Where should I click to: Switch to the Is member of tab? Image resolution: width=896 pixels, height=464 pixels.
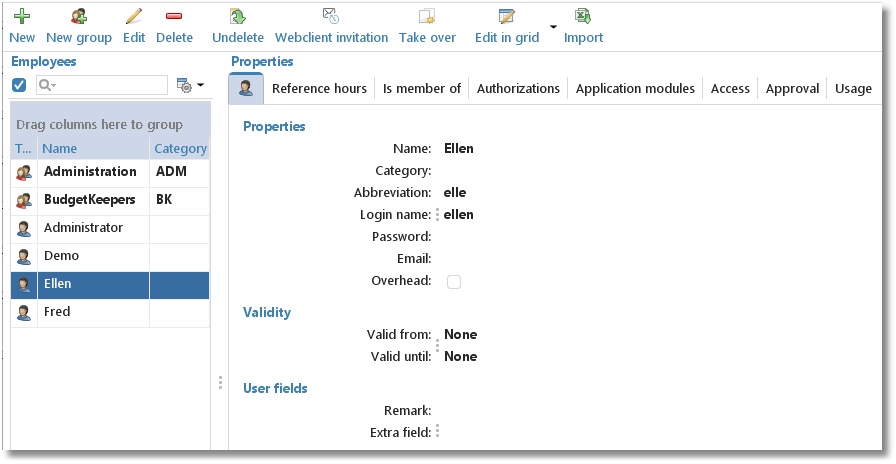click(422, 89)
